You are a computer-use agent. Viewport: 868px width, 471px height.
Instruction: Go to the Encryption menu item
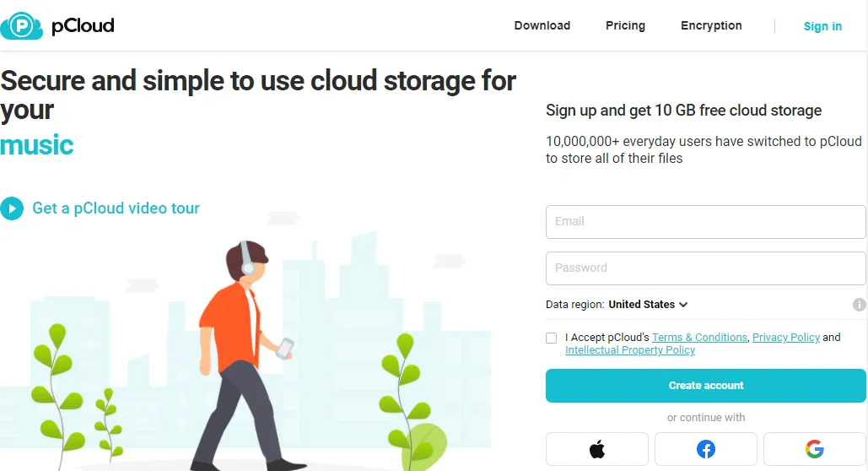click(711, 26)
